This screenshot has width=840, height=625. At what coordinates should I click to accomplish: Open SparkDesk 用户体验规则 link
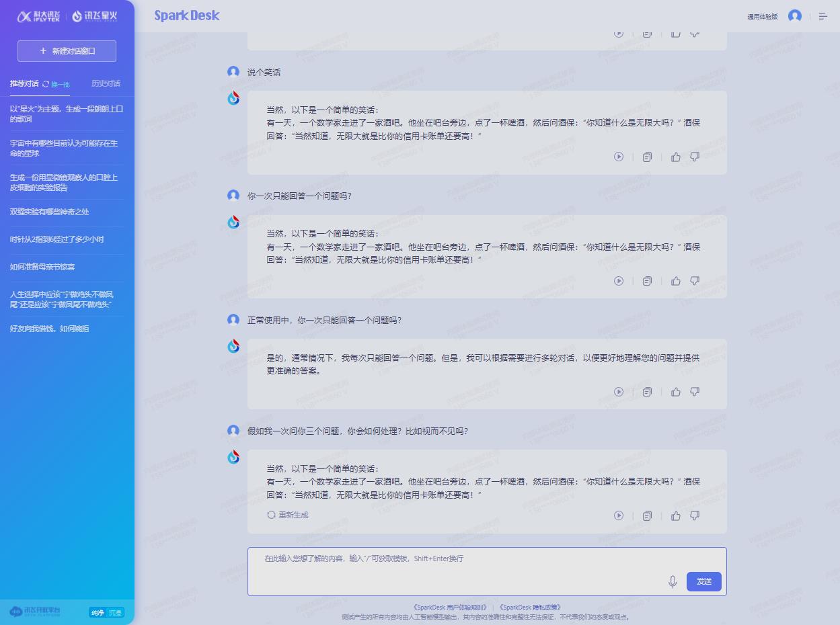450,607
